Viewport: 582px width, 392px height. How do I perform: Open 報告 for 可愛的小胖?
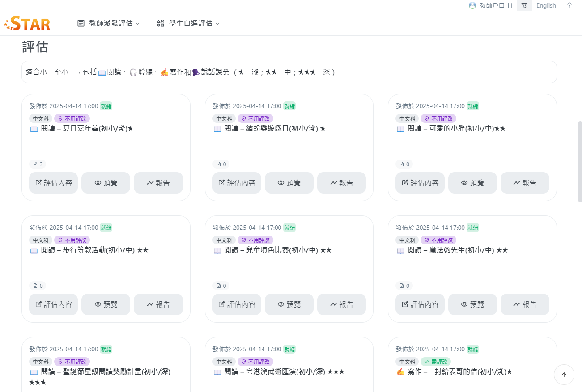[x=525, y=183]
